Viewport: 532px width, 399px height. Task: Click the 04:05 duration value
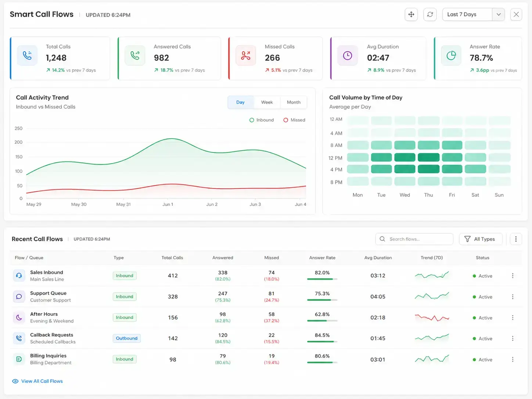click(378, 296)
